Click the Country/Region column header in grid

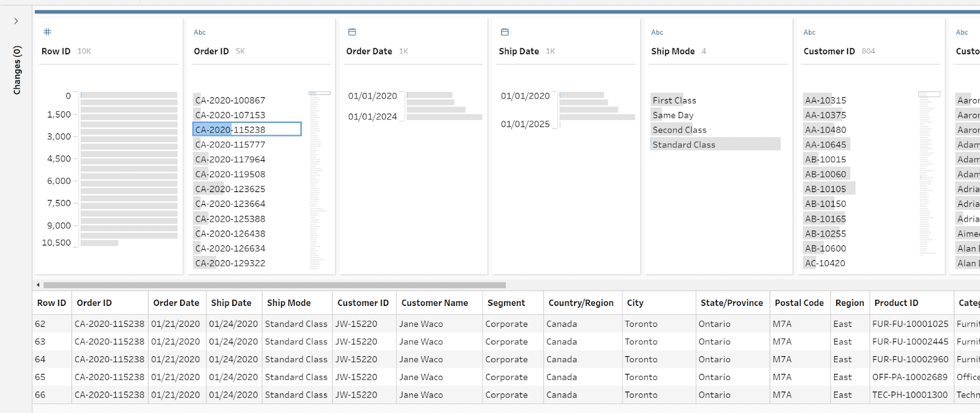pos(582,303)
